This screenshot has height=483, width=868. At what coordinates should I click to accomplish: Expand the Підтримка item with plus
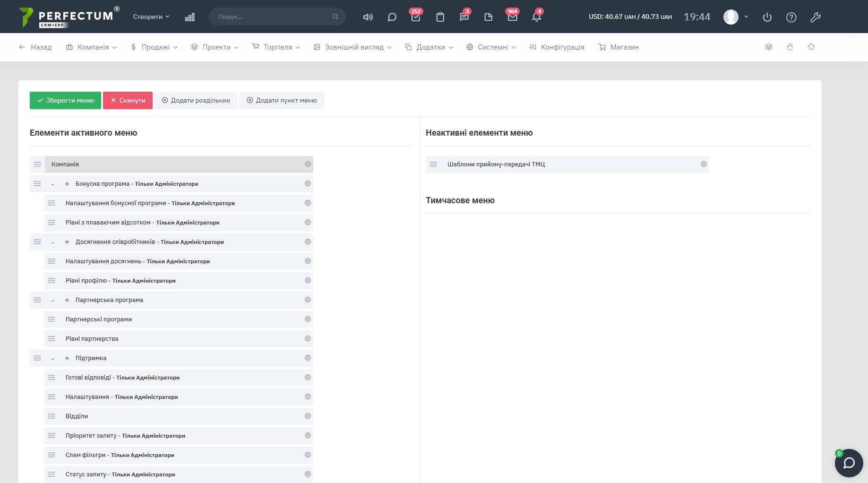click(x=67, y=358)
